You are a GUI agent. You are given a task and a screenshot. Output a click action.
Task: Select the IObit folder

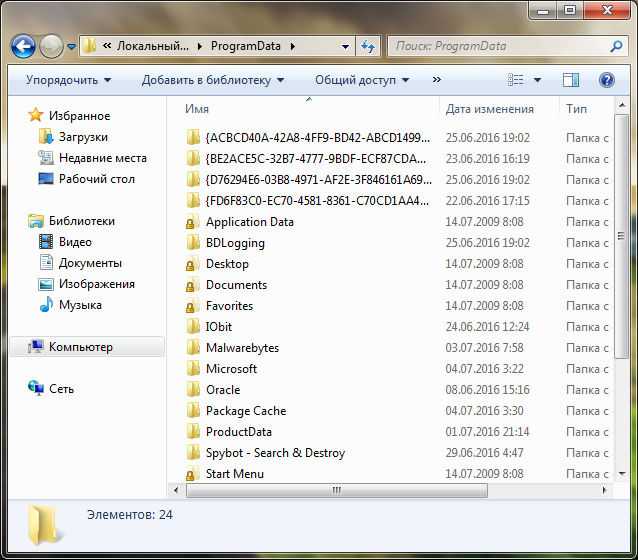pos(219,327)
